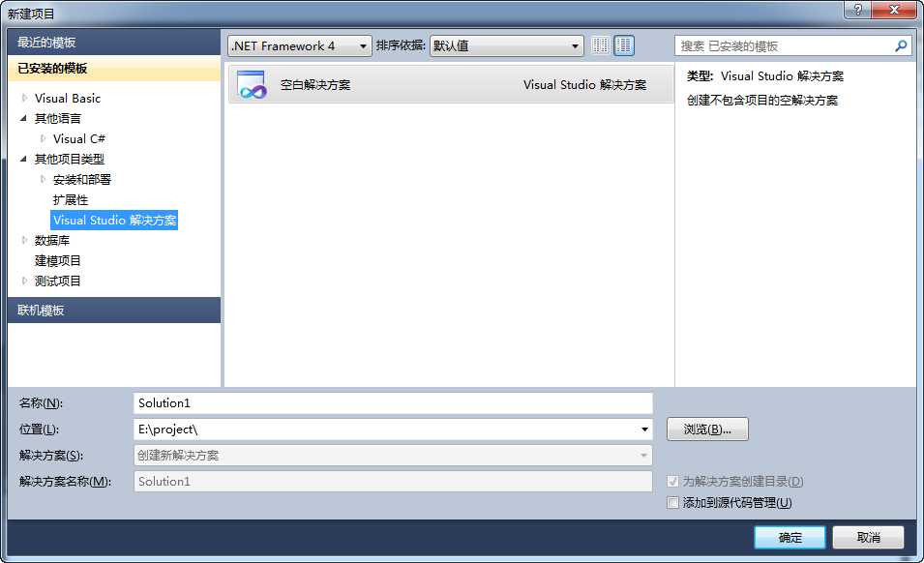Open the 最近的模板 section

[x=114, y=43]
